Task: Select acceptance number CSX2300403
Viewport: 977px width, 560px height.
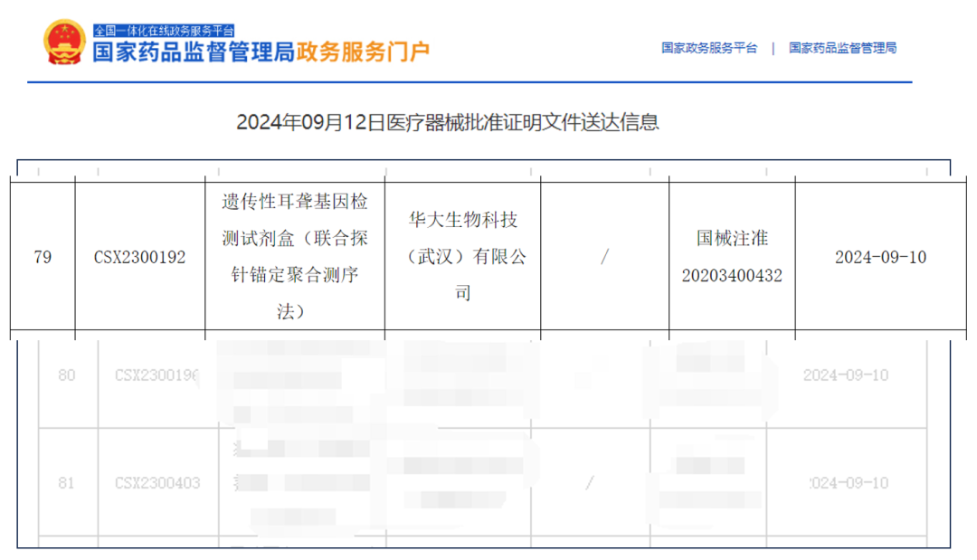Action: 157,483
